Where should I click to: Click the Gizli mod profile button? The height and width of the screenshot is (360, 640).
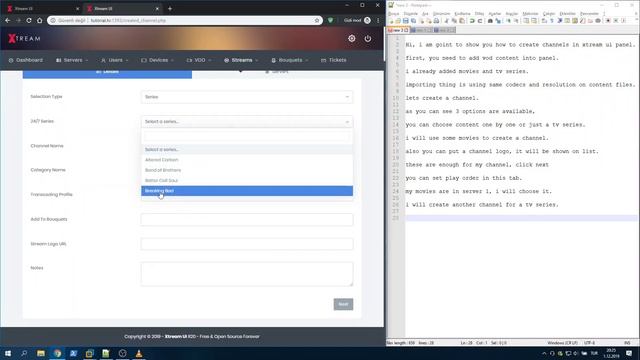tap(357, 20)
